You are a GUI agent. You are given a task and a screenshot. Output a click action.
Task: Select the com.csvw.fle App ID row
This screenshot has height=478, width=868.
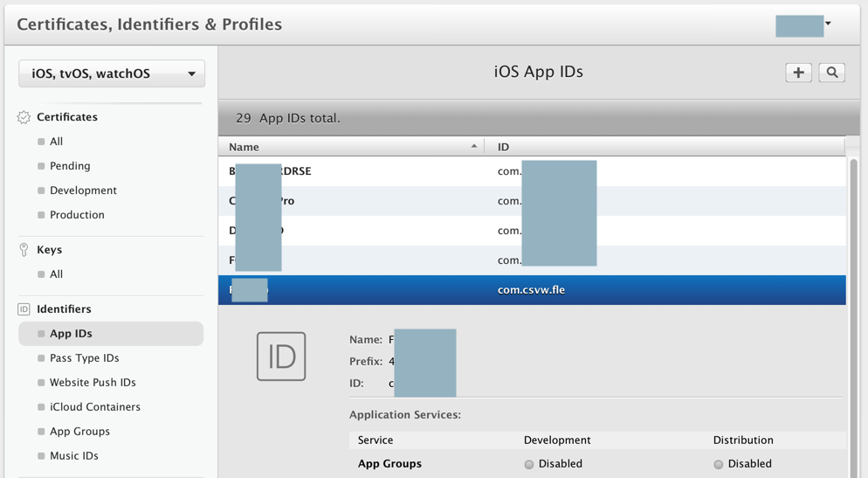[x=531, y=290]
